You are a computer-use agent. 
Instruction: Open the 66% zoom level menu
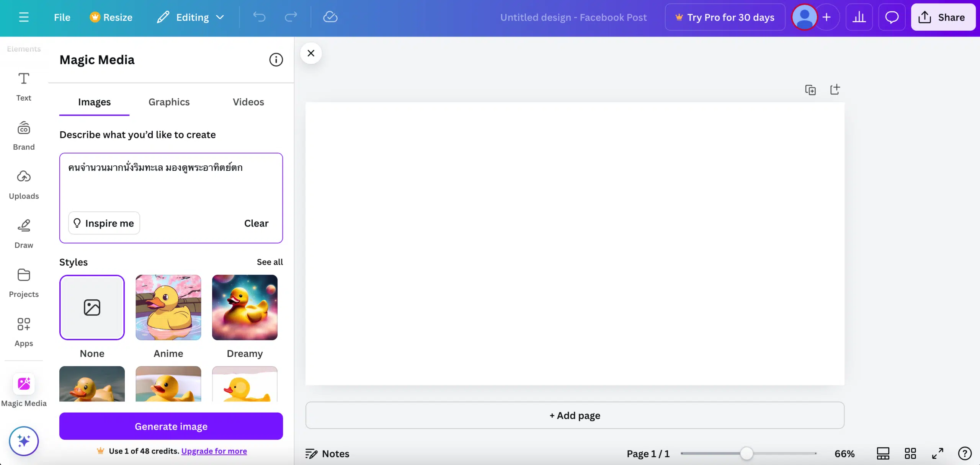tap(844, 454)
